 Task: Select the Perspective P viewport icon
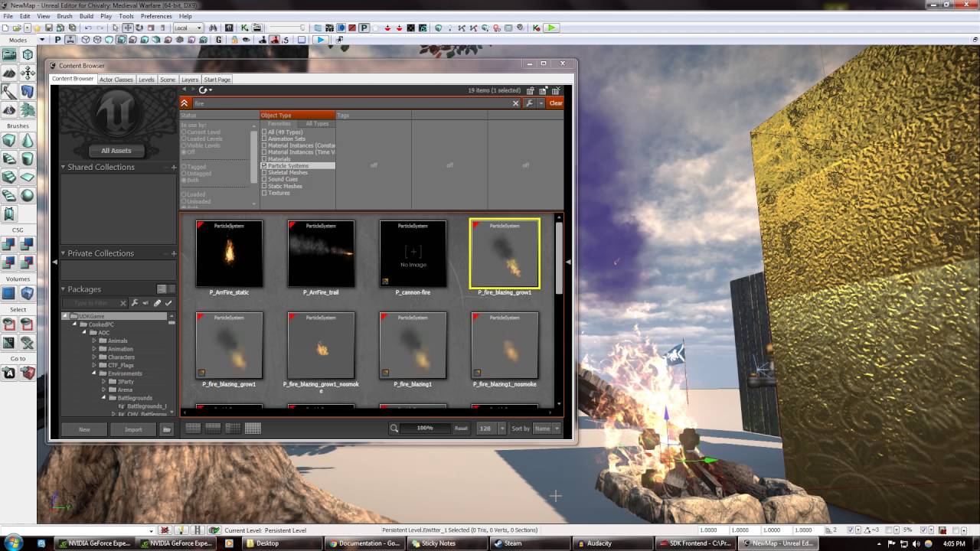click(x=58, y=40)
